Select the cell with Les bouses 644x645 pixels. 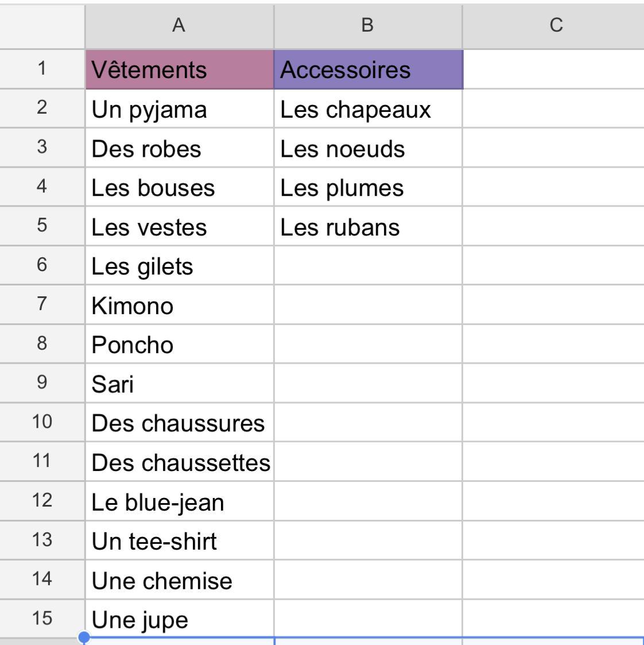[180, 188]
